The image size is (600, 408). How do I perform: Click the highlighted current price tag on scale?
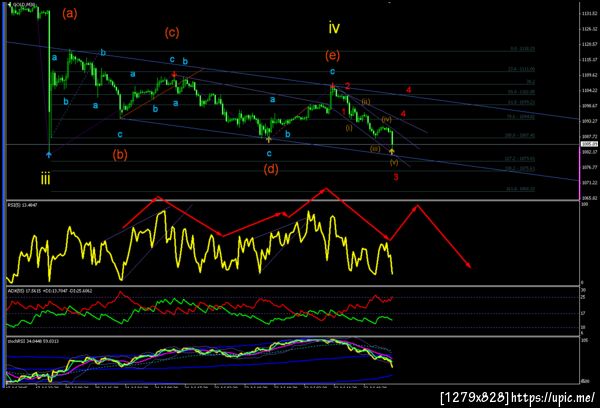pos(590,144)
